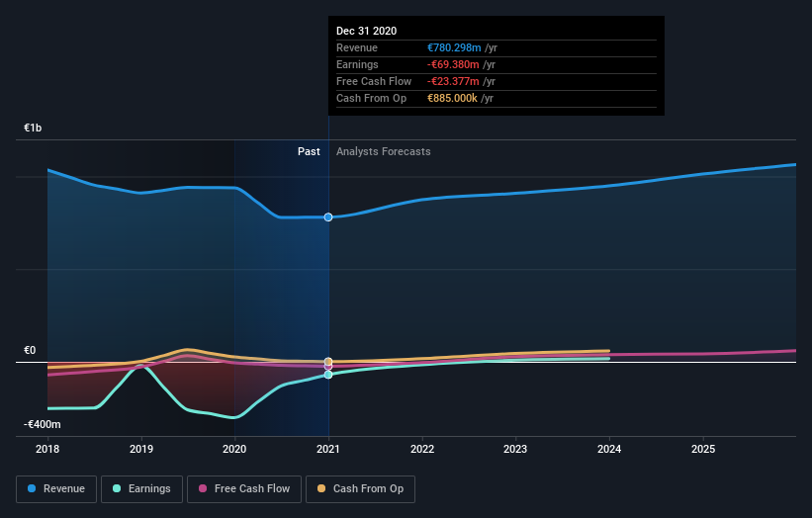
Task: Select the Cash From Op marker at 2021
Action: coord(328,362)
